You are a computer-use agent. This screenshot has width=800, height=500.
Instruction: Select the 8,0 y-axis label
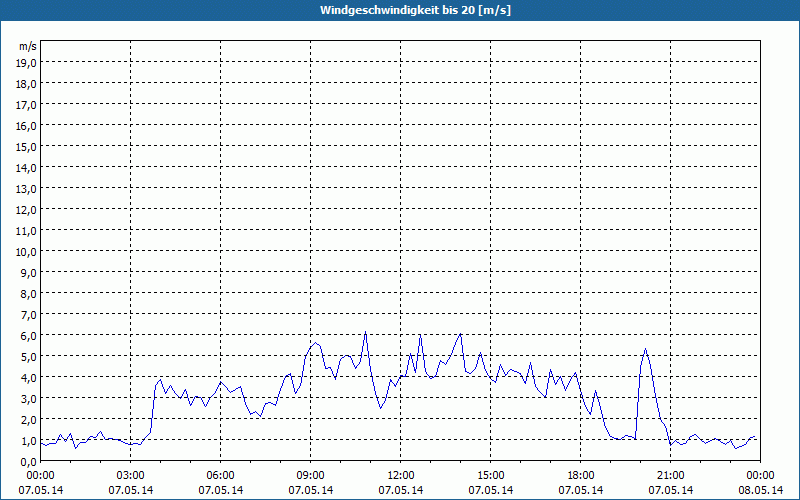coord(29,294)
